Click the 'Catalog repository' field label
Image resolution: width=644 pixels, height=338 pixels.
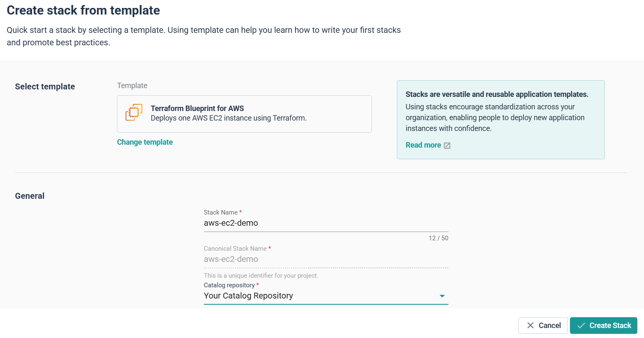229,285
